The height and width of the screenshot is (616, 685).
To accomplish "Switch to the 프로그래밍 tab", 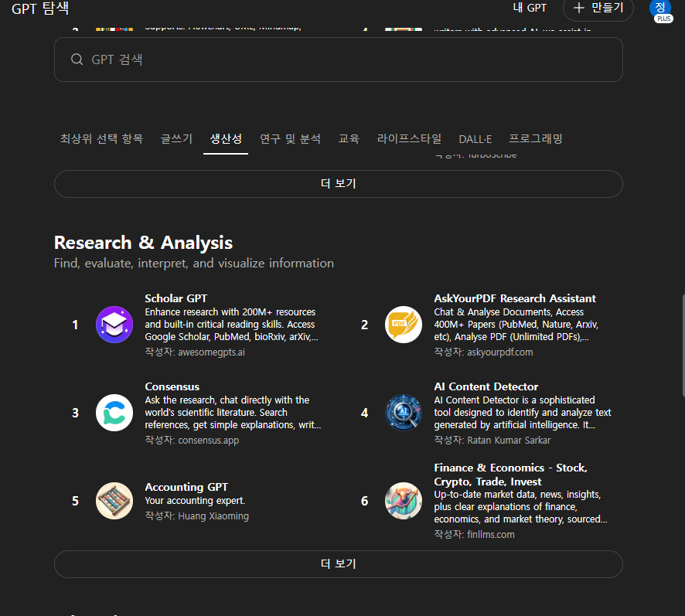I will coord(536,139).
